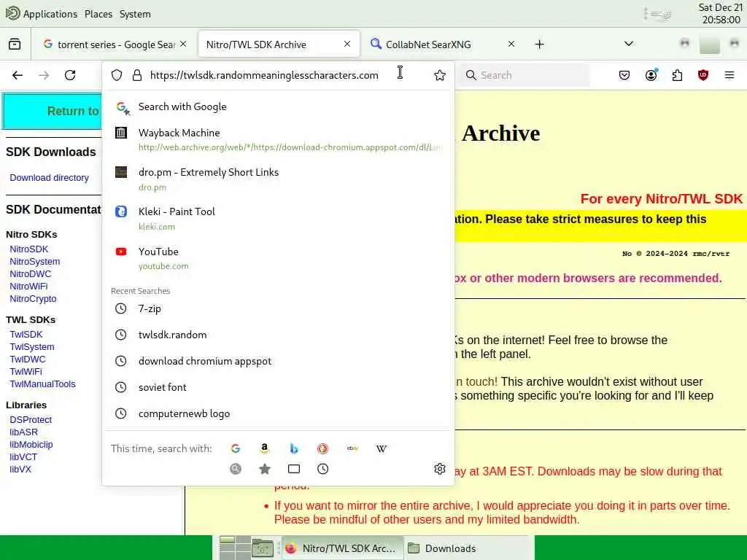
Task: Open NitroWiFi documentation link
Action: coord(28,286)
